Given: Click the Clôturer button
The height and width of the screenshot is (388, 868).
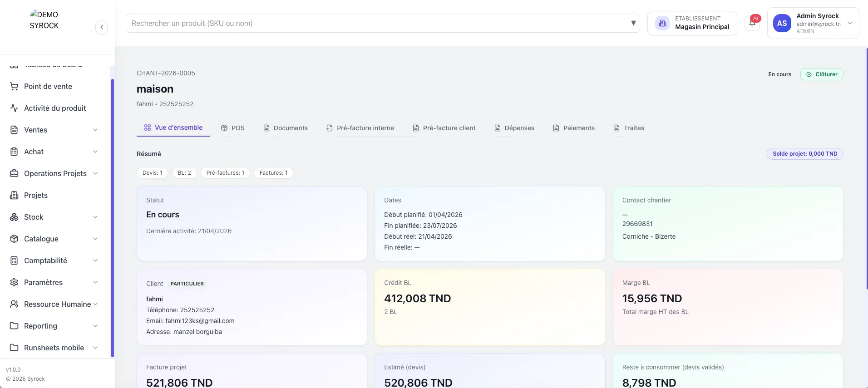Looking at the screenshot, I should point(822,74).
